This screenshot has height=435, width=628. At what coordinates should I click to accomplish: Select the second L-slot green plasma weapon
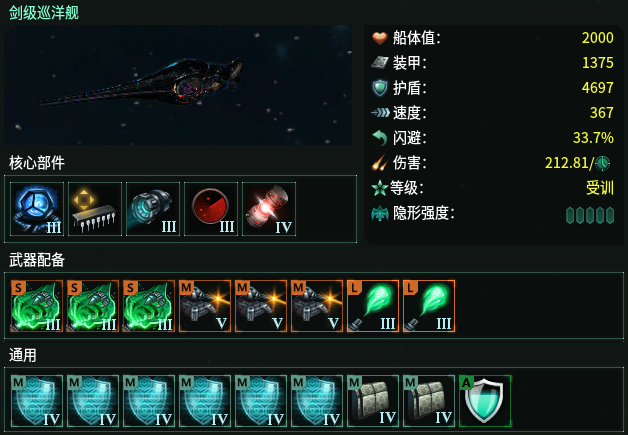click(429, 306)
